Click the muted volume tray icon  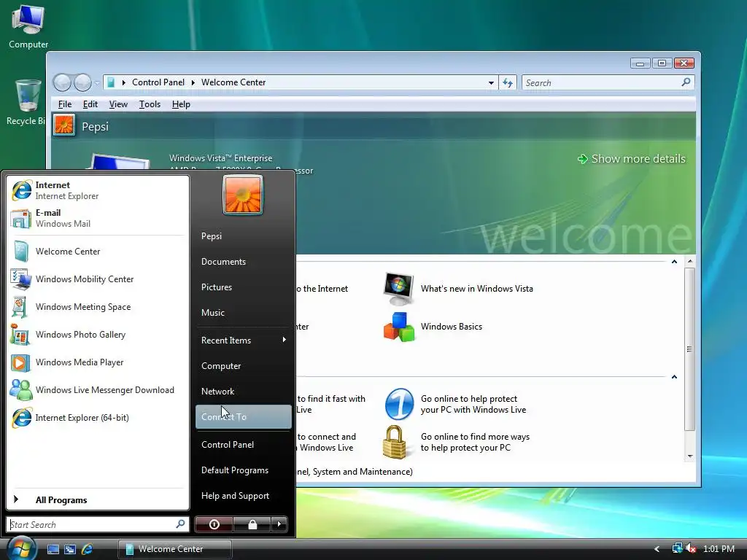[x=691, y=548]
